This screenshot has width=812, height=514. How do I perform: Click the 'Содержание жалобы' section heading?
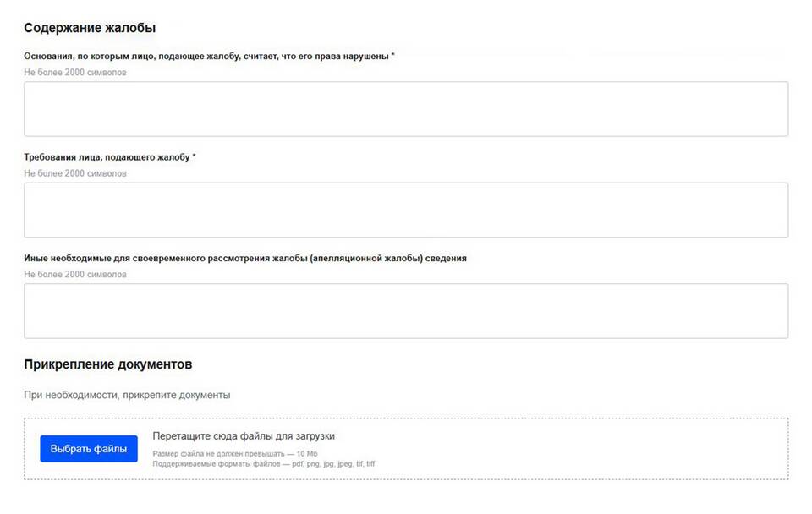[90, 28]
